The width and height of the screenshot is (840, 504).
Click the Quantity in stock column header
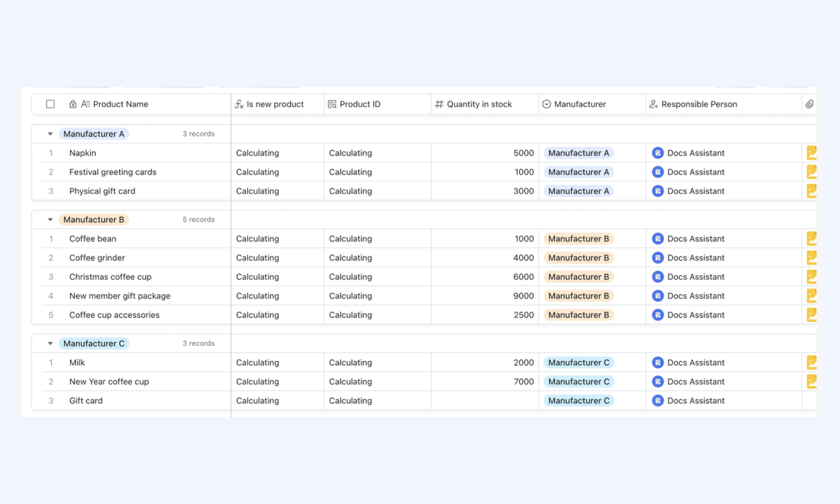point(485,104)
